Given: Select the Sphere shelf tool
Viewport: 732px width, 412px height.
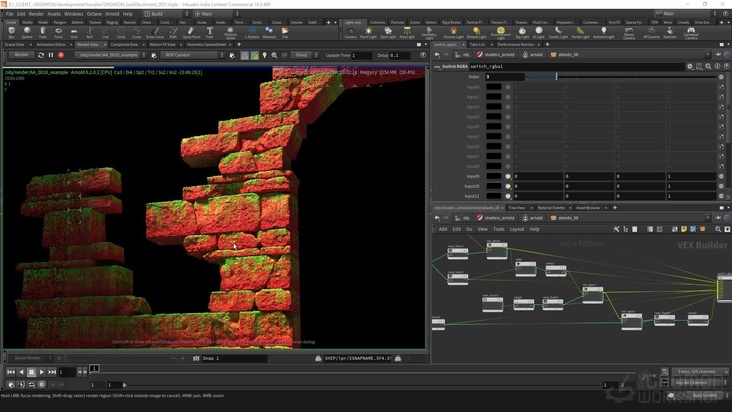Looking at the screenshot, I should 29,33.
